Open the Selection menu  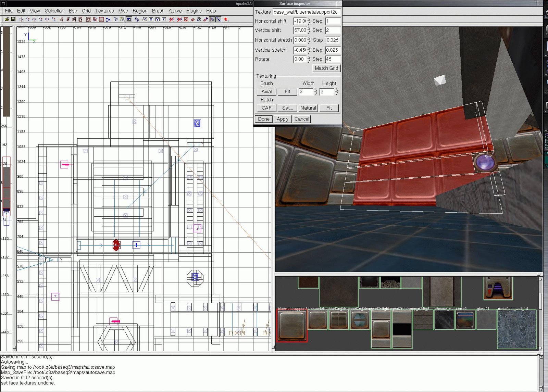[x=54, y=11]
